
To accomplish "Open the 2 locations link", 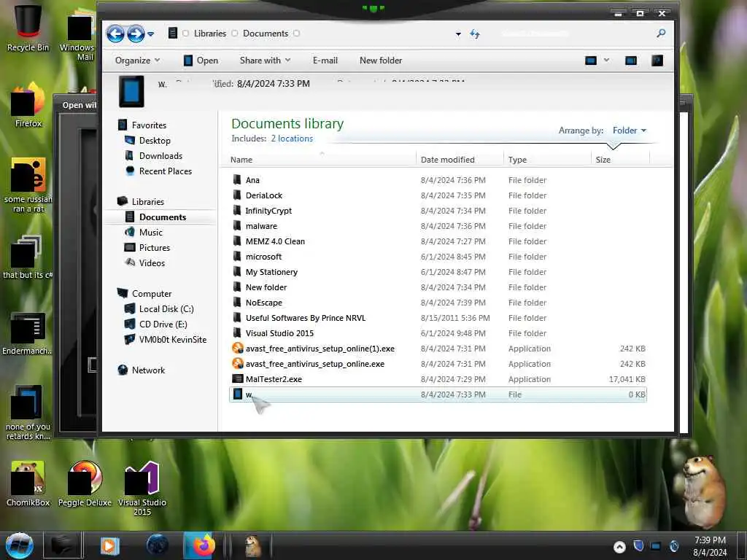I will (292, 139).
